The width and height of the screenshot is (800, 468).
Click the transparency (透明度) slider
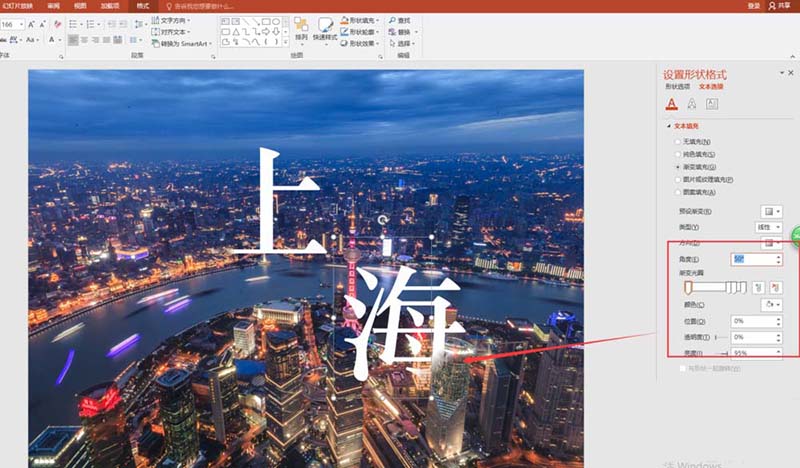click(x=721, y=337)
